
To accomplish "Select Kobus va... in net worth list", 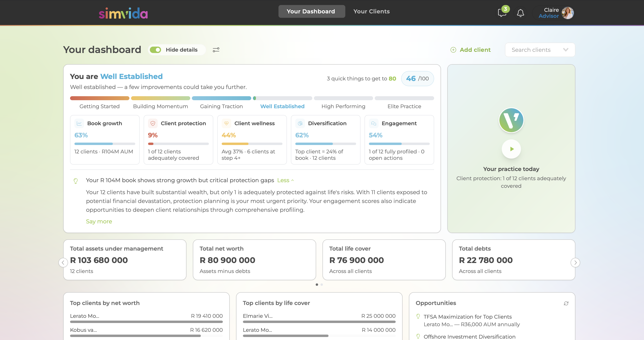I will point(146,332).
